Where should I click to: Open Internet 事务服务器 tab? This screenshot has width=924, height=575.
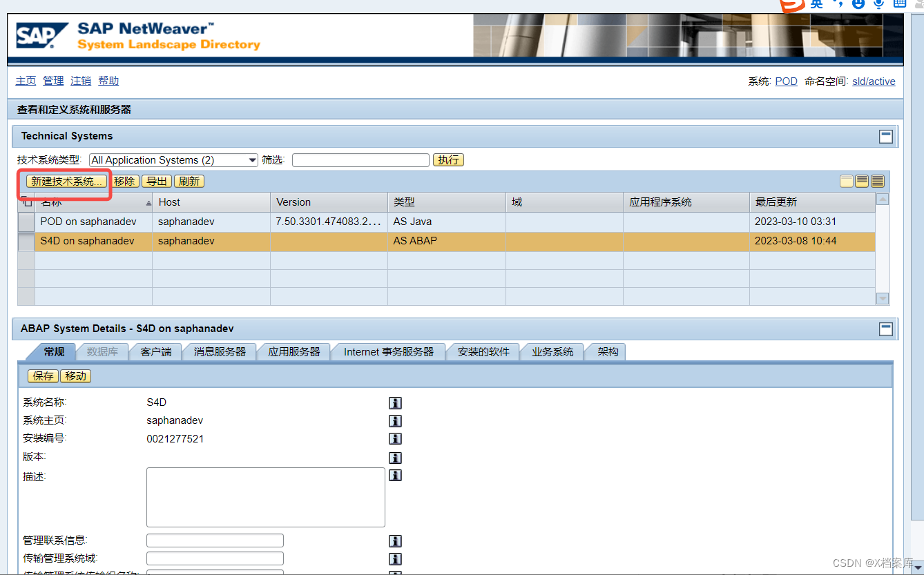tap(389, 352)
